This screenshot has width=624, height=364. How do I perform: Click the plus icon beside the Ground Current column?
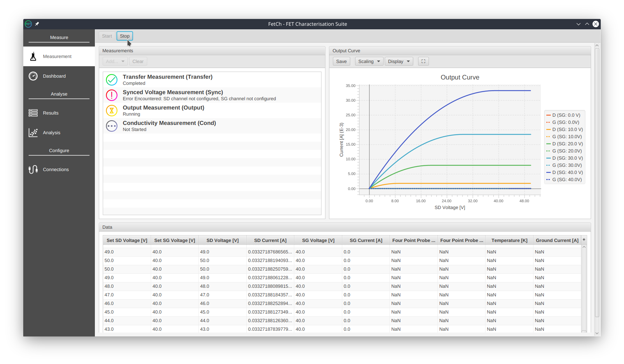click(584, 240)
